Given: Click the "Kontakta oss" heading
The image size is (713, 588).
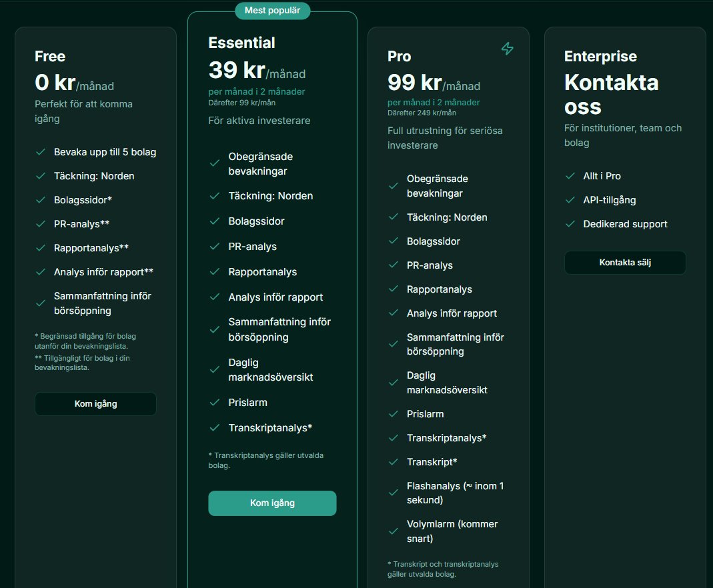Looking at the screenshot, I should point(611,95).
